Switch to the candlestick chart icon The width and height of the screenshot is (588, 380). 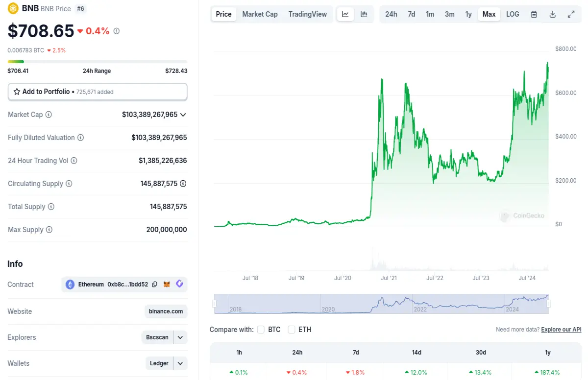click(364, 14)
